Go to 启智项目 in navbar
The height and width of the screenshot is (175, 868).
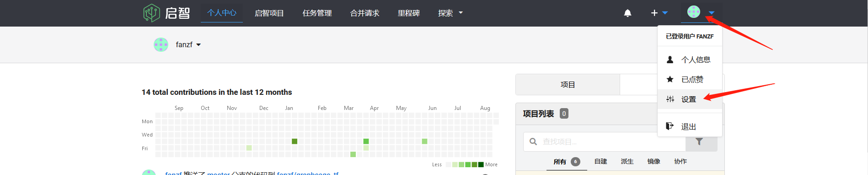pyautogui.click(x=269, y=13)
